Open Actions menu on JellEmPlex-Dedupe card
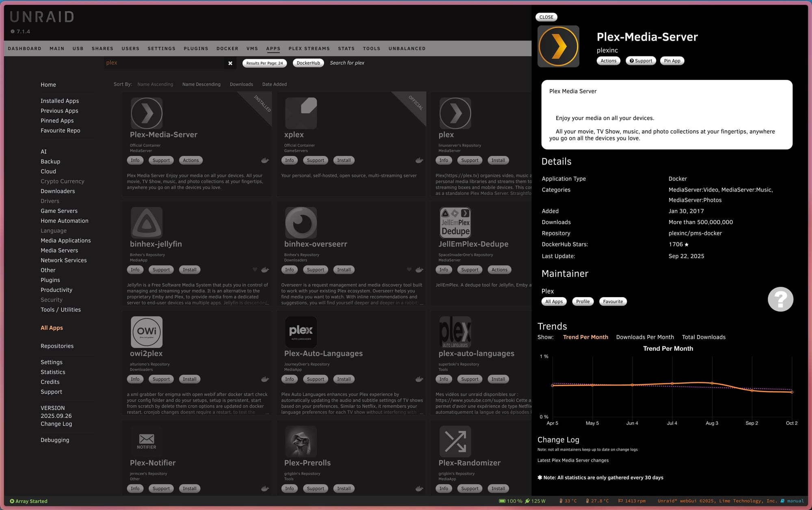Viewport: 812px width, 510px height. (x=499, y=270)
